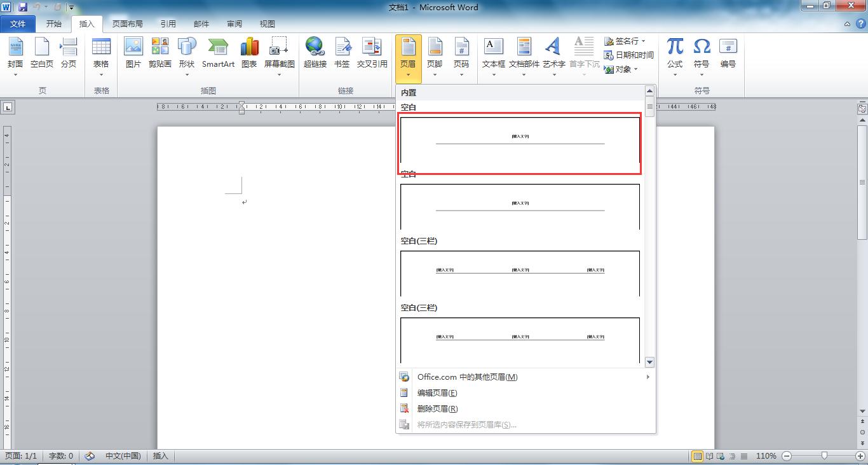Pick the 空白(三栏) header thumbnail
The image size is (868, 465).
pyautogui.click(x=520, y=274)
